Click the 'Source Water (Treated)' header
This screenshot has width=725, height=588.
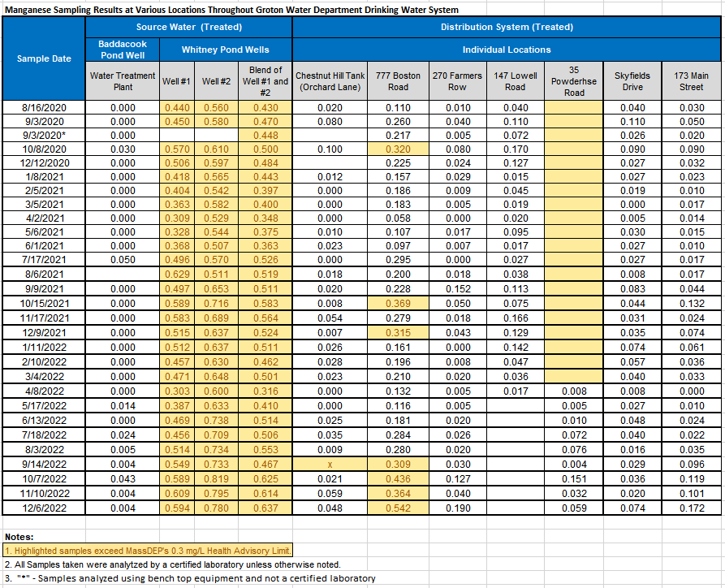[x=188, y=27]
